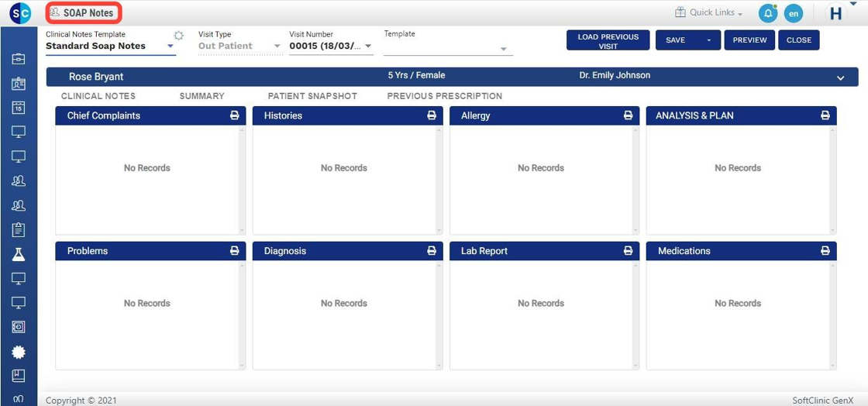Click the print icon on Diagnosis panel
This screenshot has width=868, height=406.
click(x=432, y=251)
